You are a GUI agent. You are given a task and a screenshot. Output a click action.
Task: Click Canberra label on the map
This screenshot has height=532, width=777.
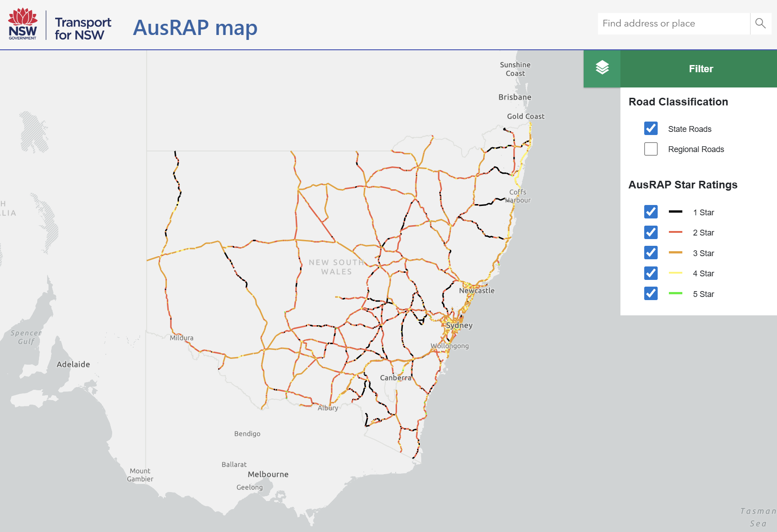coord(395,378)
